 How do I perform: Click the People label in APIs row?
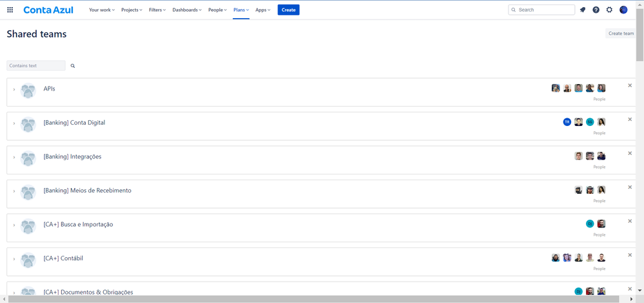click(599, 99)
